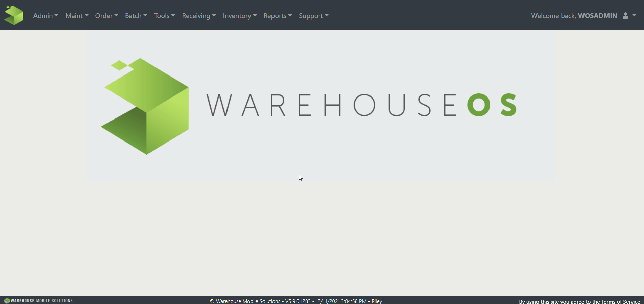Click the large green cube banner graphic
The width and height of the screenshot is (644, 304).
tap(146, 106)
